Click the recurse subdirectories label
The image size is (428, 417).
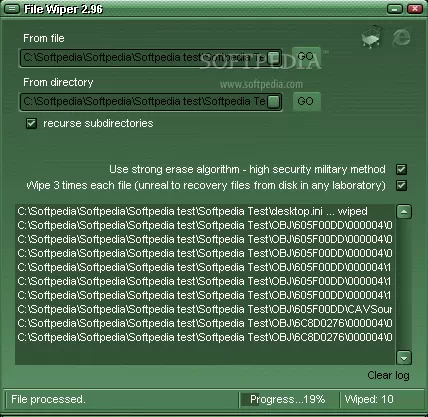[98, 123]
